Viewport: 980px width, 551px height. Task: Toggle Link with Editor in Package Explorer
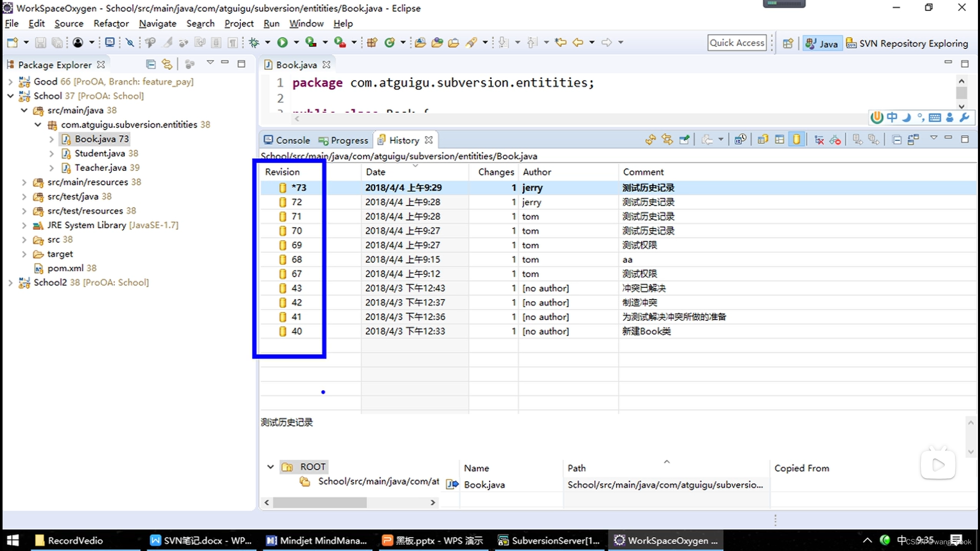coord(167,64)
